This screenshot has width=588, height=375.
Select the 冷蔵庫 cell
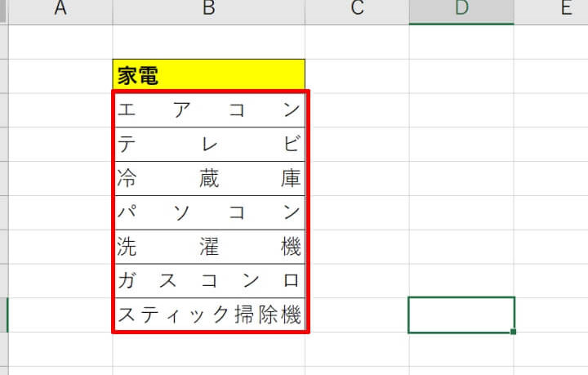(209, 178)
